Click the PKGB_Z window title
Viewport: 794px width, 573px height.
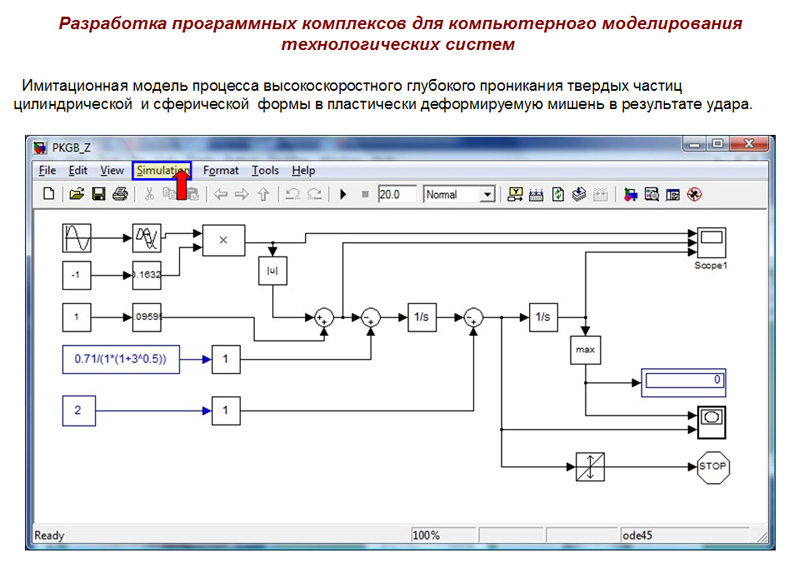[71, 148]
